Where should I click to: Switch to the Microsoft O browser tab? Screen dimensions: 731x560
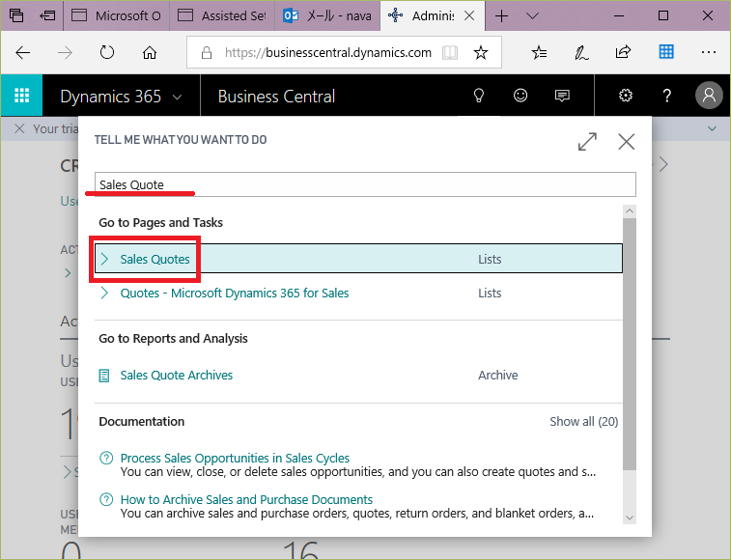[x=116, y=15]
